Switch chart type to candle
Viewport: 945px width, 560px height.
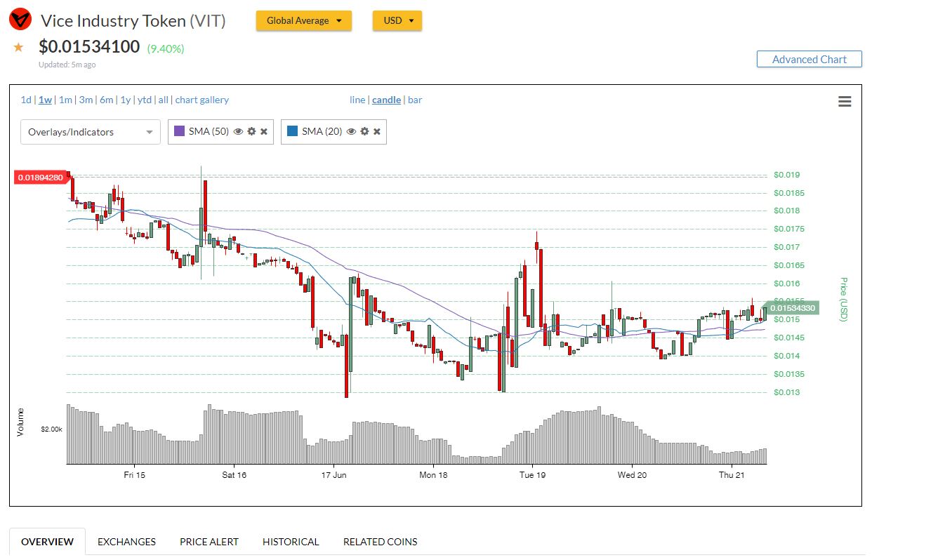pos(387,100)
